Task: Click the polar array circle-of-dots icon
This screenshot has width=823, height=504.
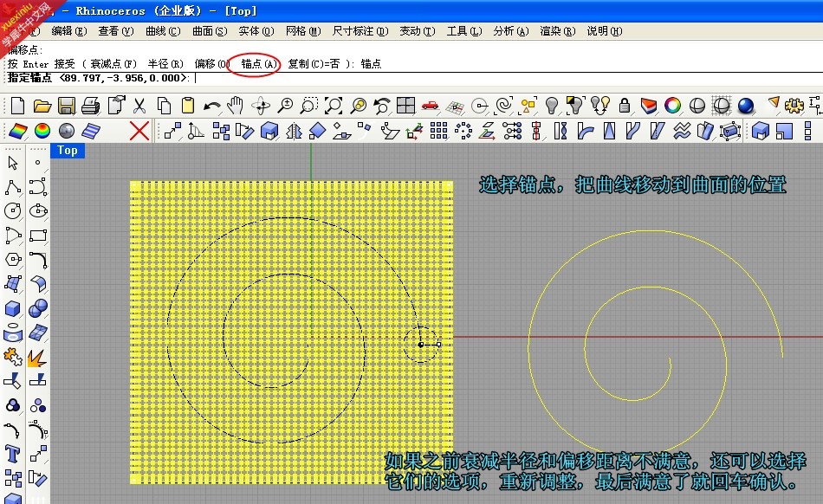Action: click(463, 131)
